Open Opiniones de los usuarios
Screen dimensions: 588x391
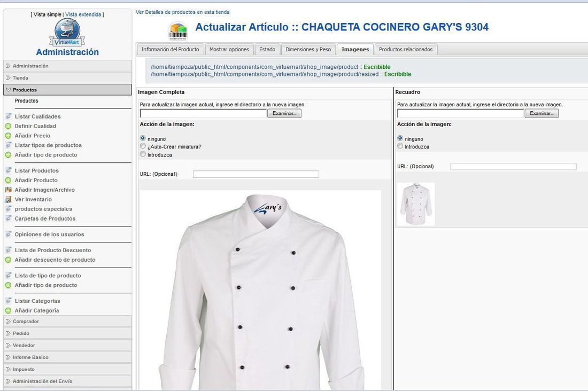(x=50, y=234)
